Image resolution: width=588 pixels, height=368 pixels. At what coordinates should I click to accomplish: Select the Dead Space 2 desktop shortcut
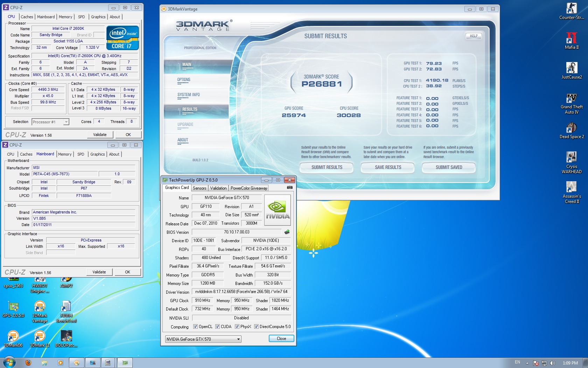tap(571, 130)
